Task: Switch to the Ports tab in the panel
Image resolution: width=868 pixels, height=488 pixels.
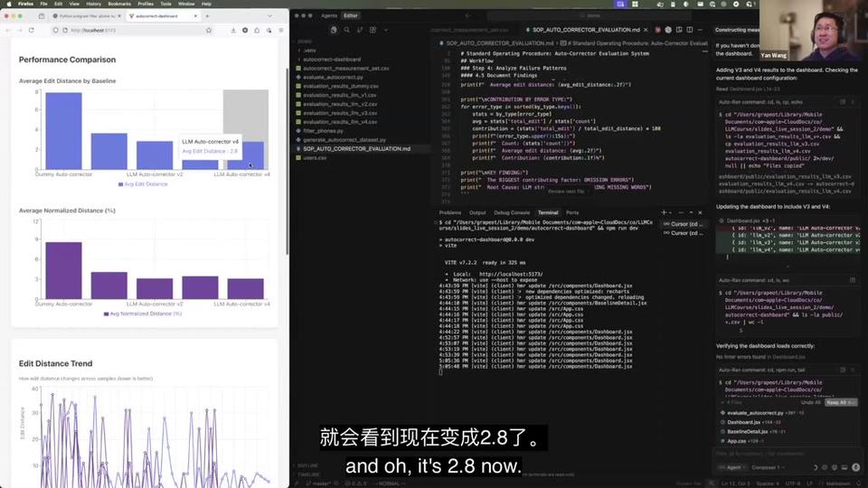Action: coord(572,212)
